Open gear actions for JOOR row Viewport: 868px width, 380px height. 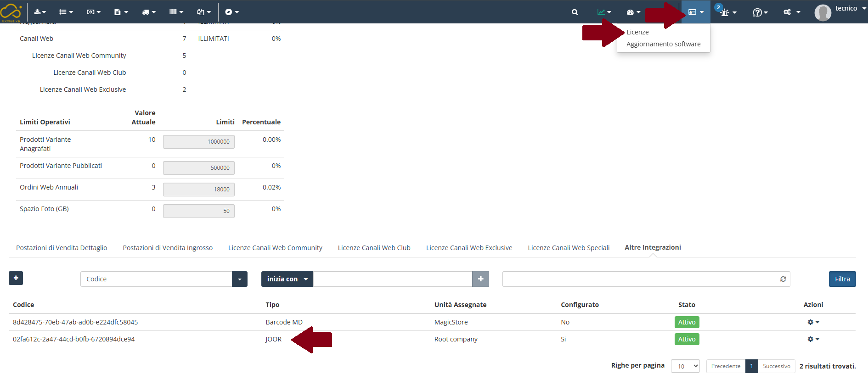[813, 339]
